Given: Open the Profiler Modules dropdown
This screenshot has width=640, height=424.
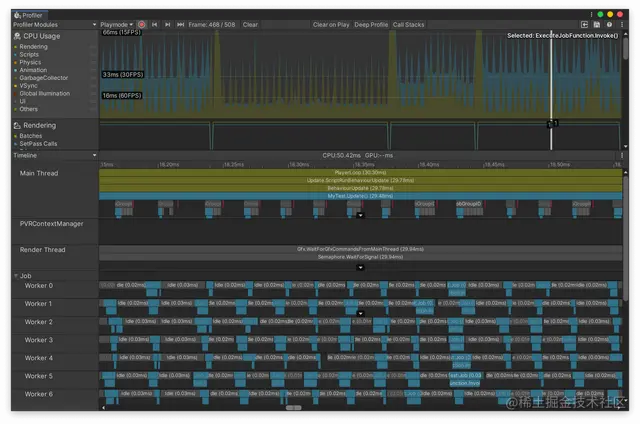Looking at the screenshot, I should pos(54,24).
